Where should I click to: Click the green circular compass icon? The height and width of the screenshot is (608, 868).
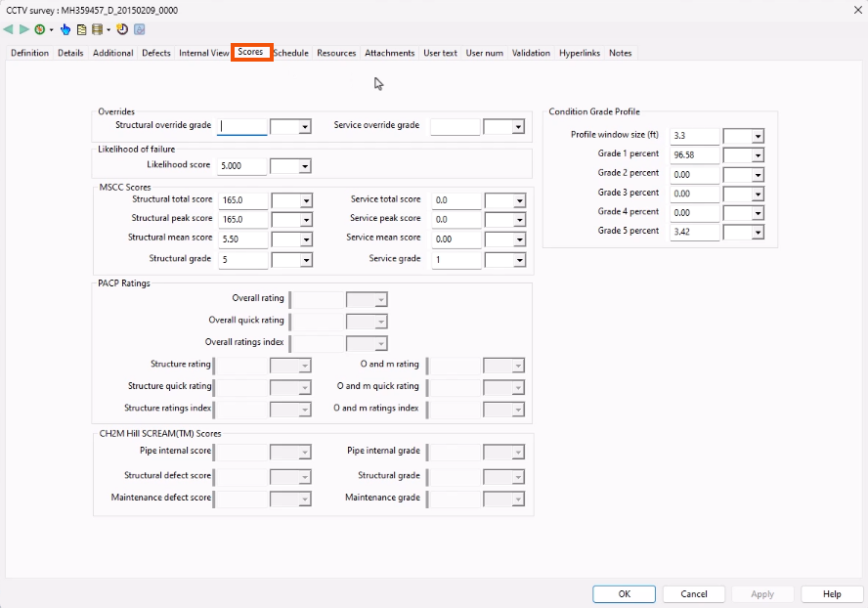point(39,29)
